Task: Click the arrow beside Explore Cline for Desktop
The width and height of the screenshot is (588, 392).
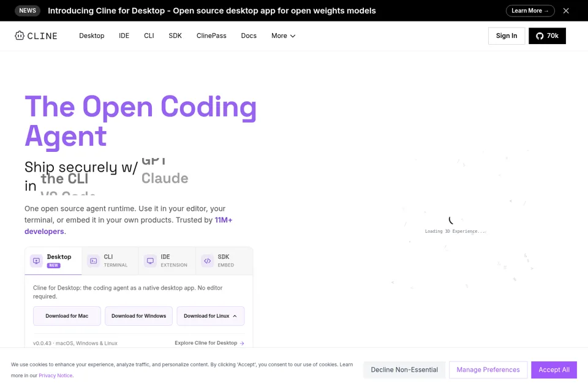Action: pyautogui.click(x=242, y=343)
